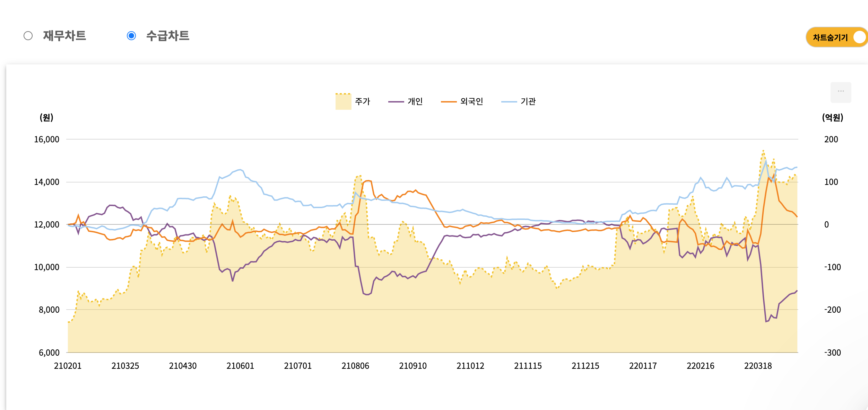
Task: Click the 210201 date axis label
Action: tap(68, 366)
